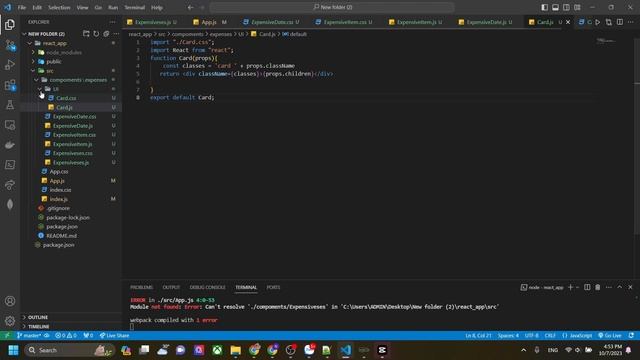Click the taskbar Search box

pyautogui.click(x=69, y=350)
